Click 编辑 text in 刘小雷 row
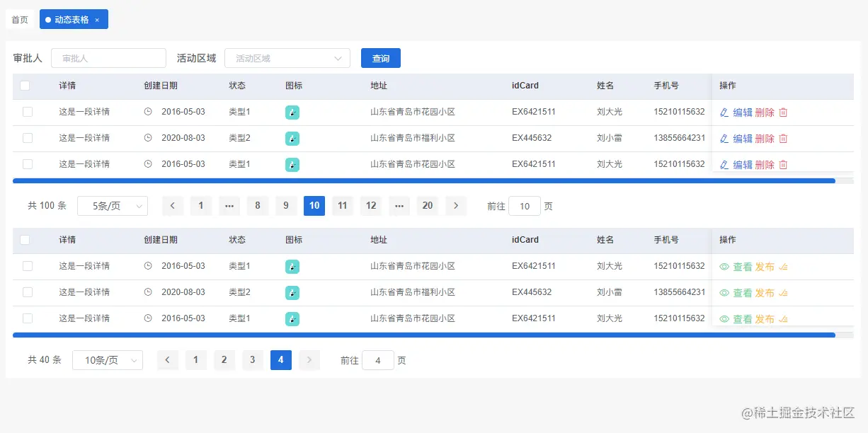 pyautogui.click(x=743, y=139)
